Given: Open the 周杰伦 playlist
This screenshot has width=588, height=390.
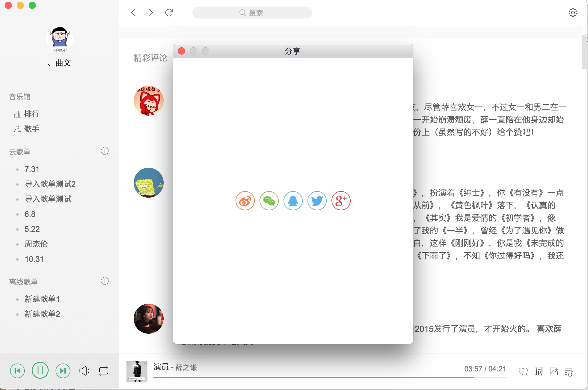Looking at the screenshot, I should tap(36, 244).
